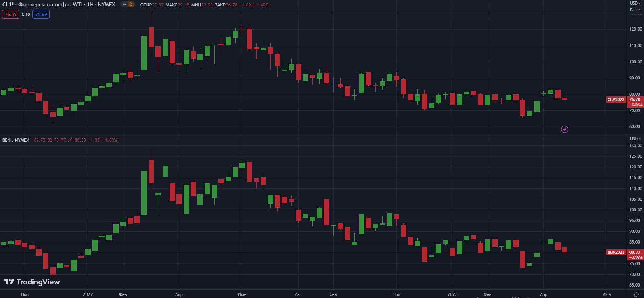Open the CL1! WTI futures symbol title
The height and width of the screenshot is (298, 644).
pos(59,5)
